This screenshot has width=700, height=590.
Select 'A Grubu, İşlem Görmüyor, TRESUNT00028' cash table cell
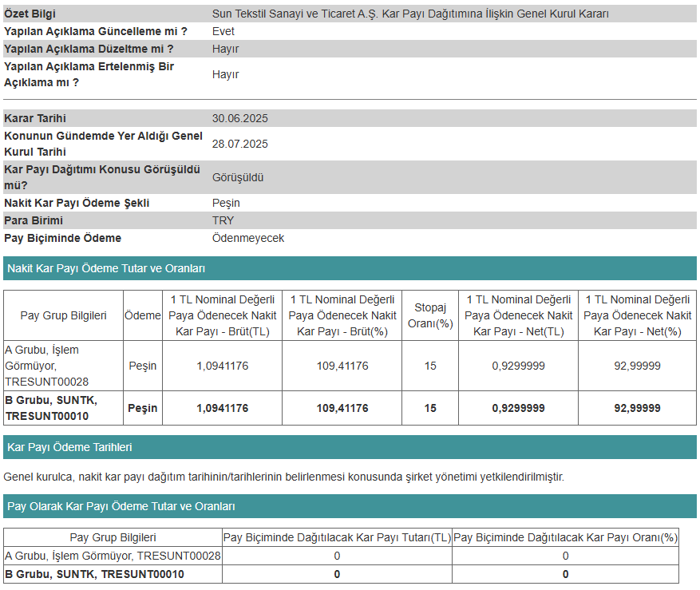(x=63, y=366)
